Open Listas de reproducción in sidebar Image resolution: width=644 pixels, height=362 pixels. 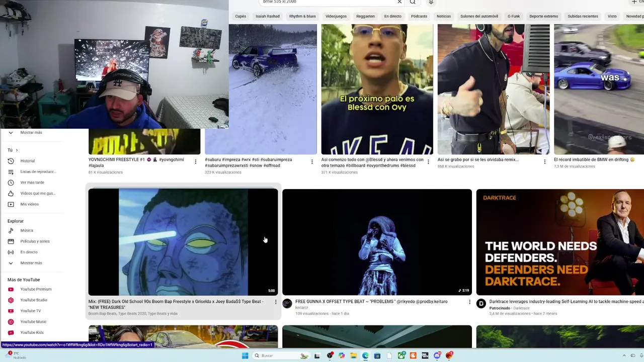[x=33, y=171]
